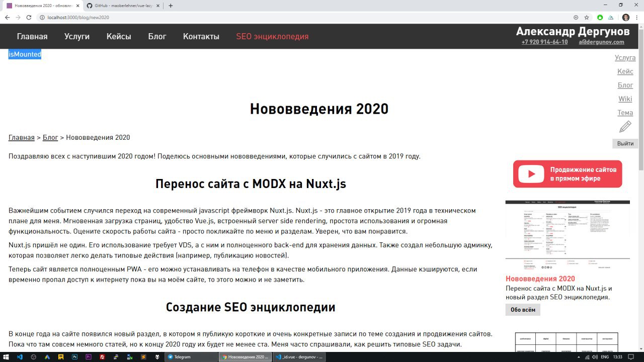The image size is (644, 362).
Task: Close the Нововведения 2020 browser tab
Action: tap(77, 6)
